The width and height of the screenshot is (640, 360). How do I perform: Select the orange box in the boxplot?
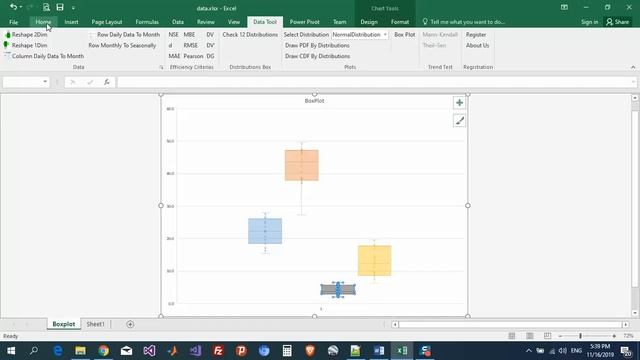[302, 165]
